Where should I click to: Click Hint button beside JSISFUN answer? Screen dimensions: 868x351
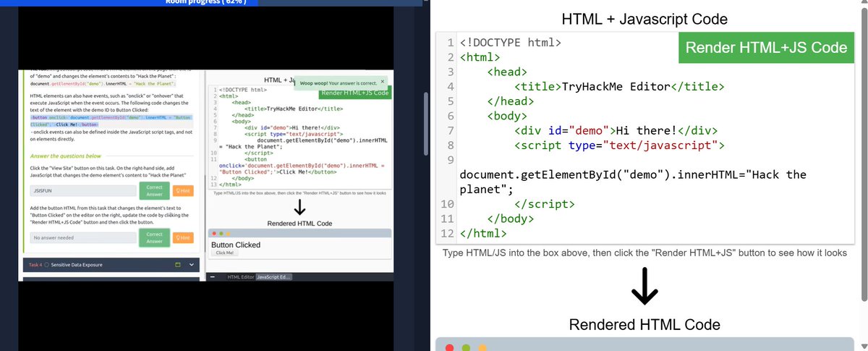[x=184, y=191]
